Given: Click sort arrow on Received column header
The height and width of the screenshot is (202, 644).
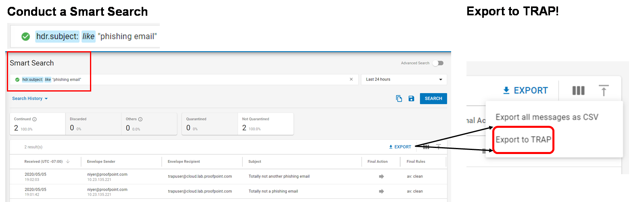Looking at the screenshot, I should click(68, 162).
